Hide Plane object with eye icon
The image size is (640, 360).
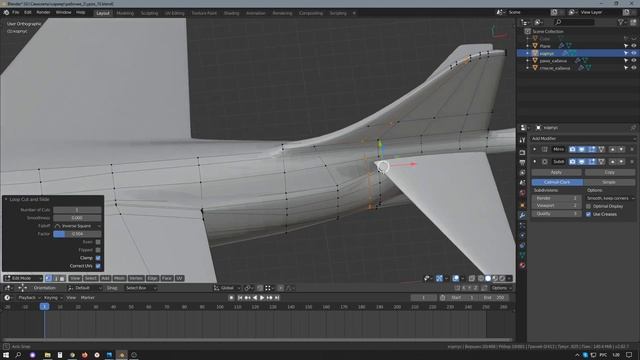pos(633,46)
